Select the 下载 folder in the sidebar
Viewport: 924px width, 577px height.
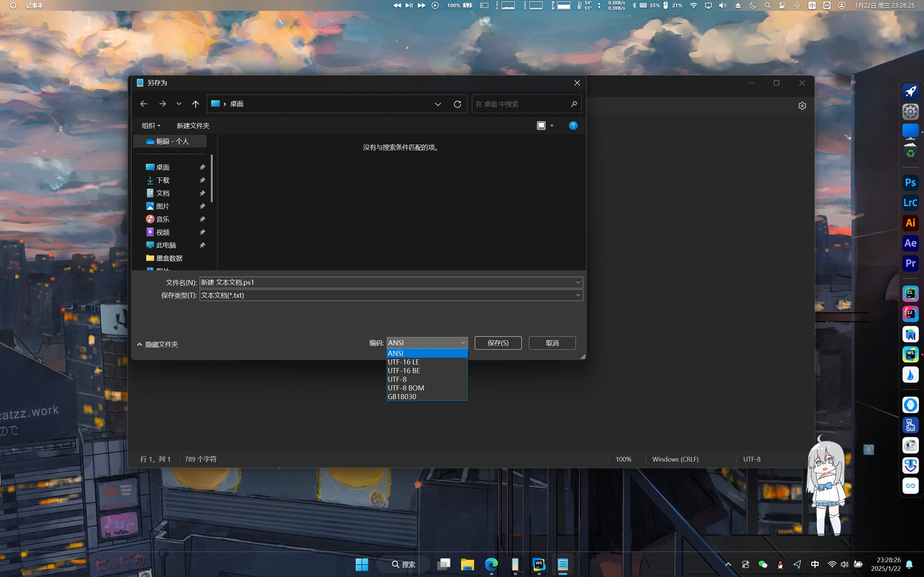coord(162,180)
